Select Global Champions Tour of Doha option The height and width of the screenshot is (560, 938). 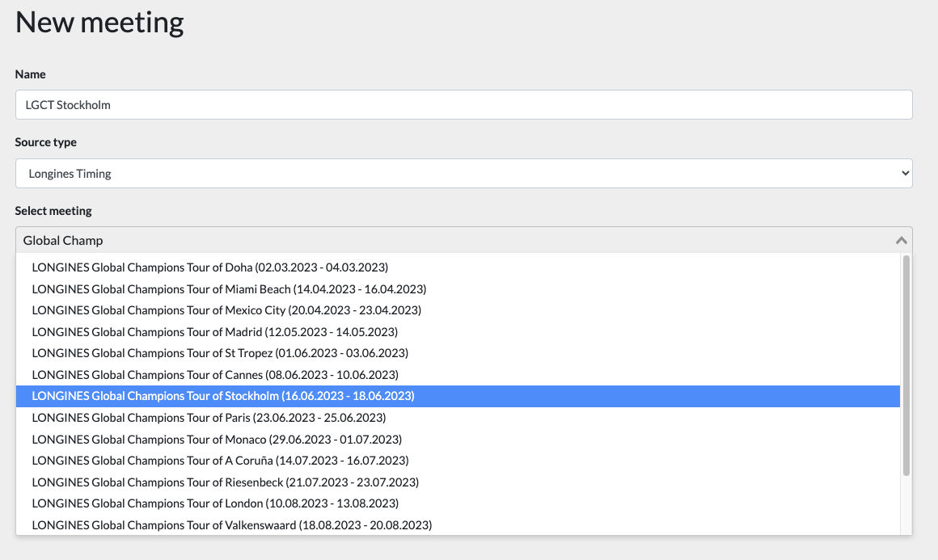pos(458,267)
